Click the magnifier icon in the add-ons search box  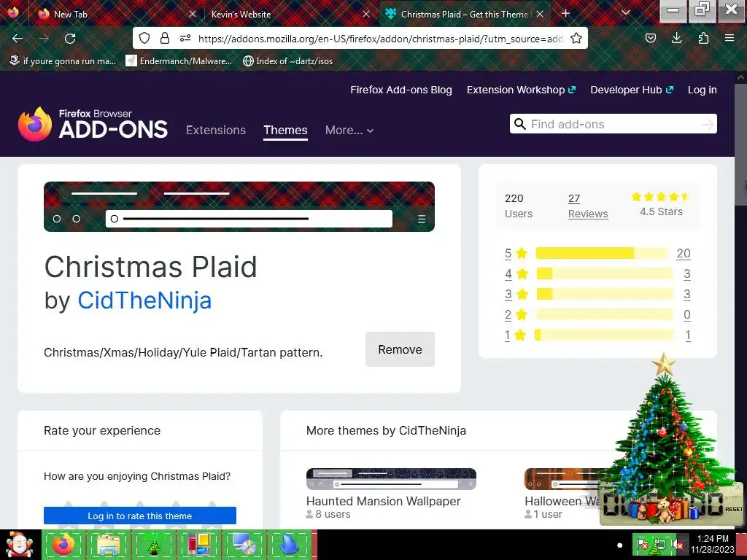[520, 124]
